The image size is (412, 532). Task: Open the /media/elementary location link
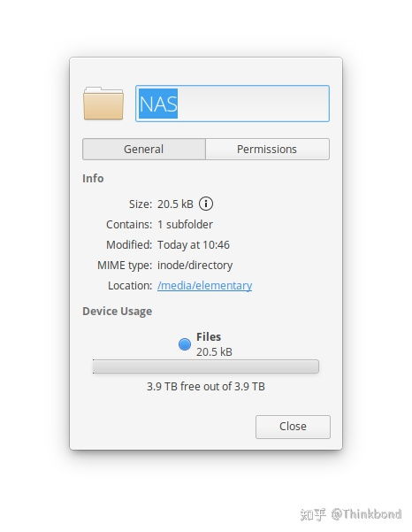point(204,285)
